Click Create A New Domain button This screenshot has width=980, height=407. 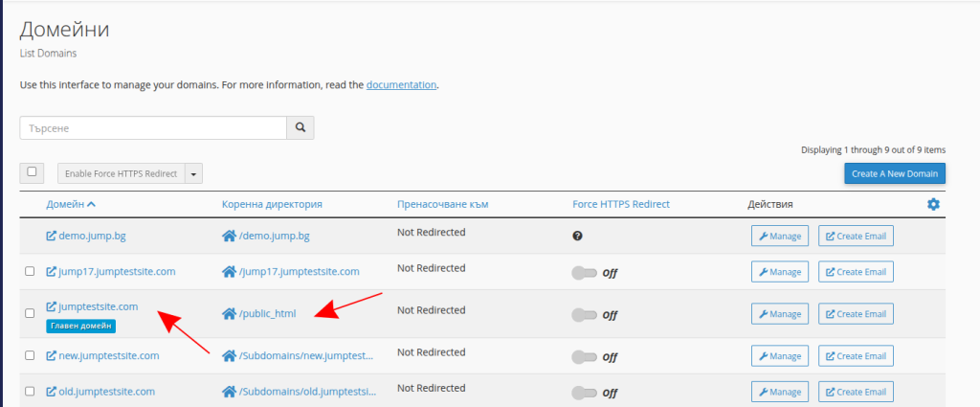point(895,173)
